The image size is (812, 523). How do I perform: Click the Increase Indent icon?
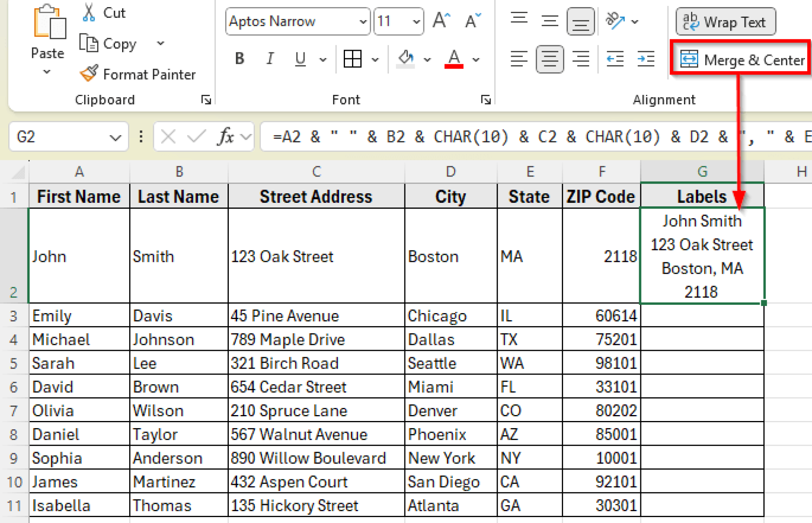645,60
